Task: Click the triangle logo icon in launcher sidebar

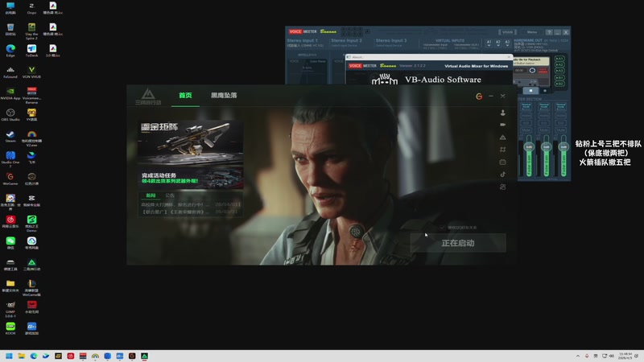Action: tap(502, 137)
